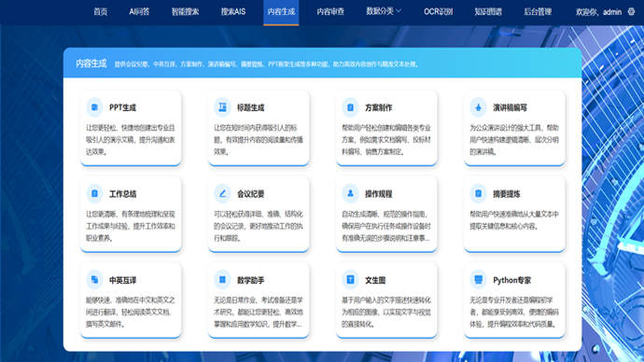Image resolution: width=644 pixels, height=362 pixels.
Task: Click the 操作规程 person icon
Action: pos(350,193)
